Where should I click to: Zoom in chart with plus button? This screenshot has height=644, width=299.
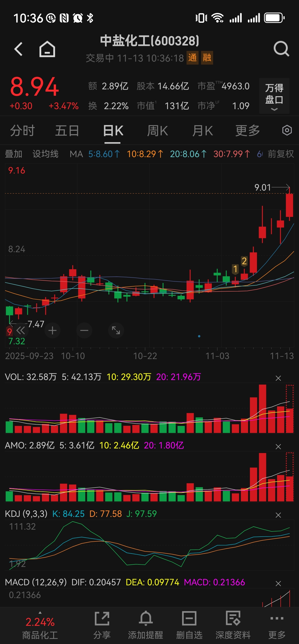[x=52, y=330]
